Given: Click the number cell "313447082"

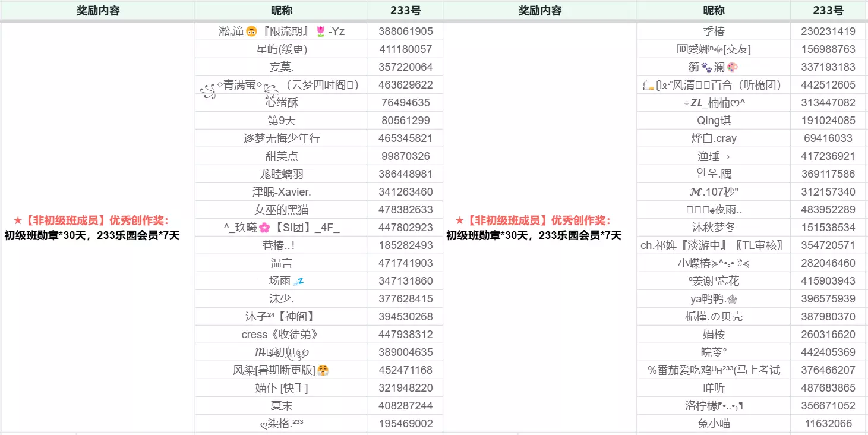Looking at the screenshot, I should coord(828,103).
